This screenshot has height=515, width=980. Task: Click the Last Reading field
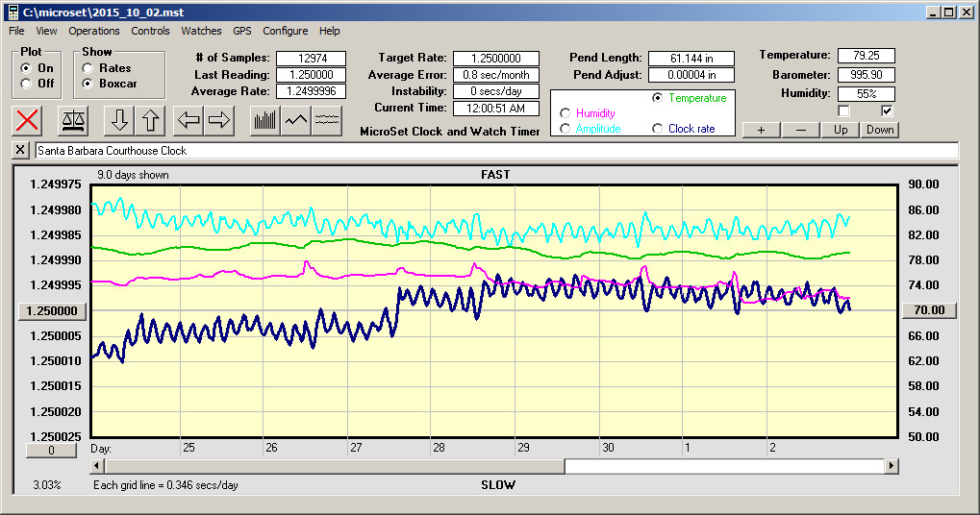(x=312, y=75)
